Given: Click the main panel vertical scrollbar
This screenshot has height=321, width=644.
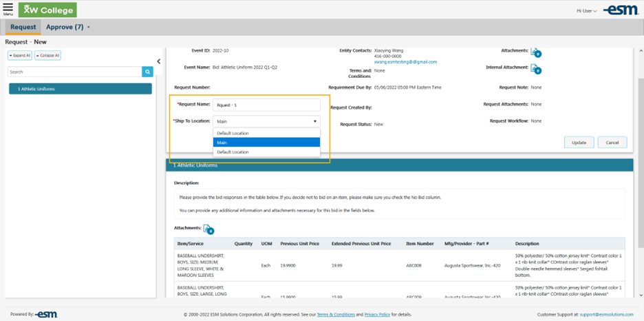Looking at the screenshot, I should point(641,165).
